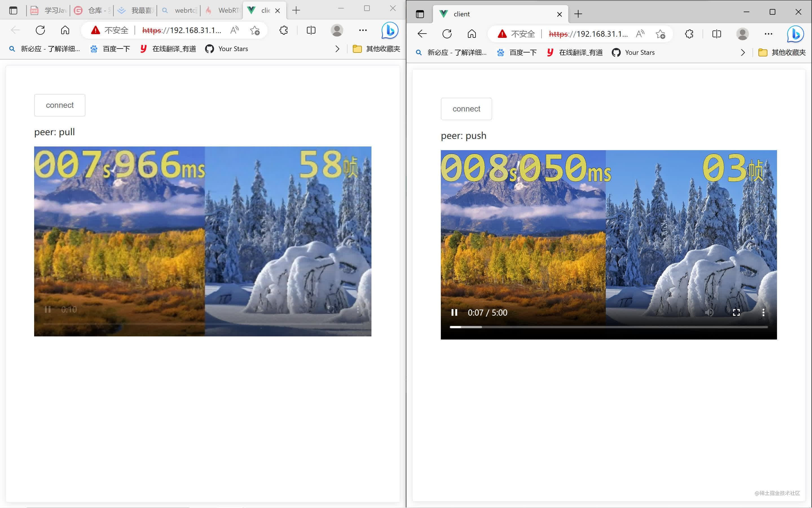Open a new tab in left window

[x=296, y=10]
